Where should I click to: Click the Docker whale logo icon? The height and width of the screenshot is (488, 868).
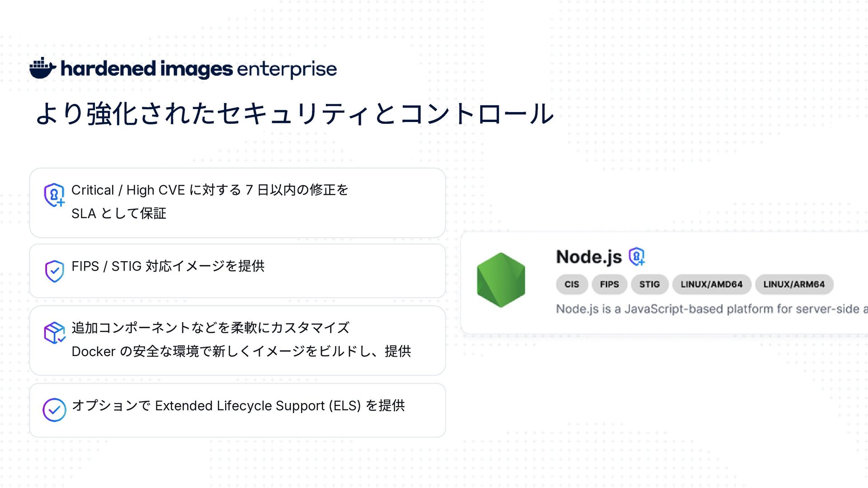point(42,68)
